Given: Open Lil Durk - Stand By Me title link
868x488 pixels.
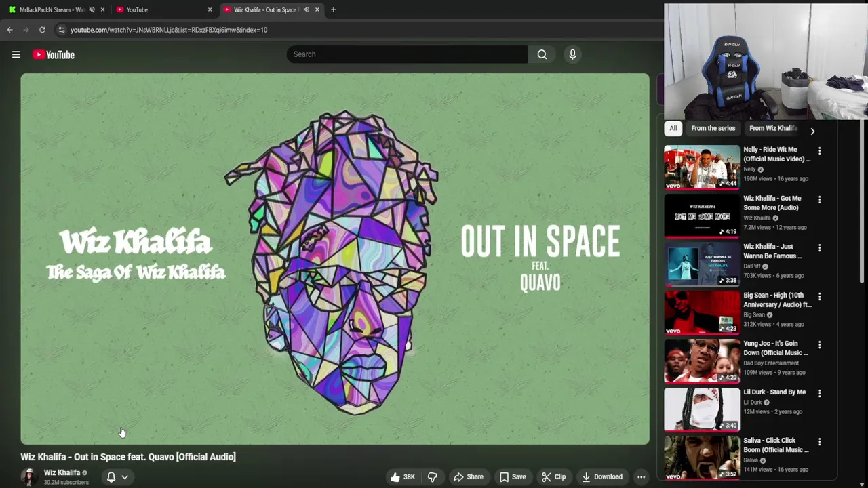Looking at the screenshot, I should 774,392.
